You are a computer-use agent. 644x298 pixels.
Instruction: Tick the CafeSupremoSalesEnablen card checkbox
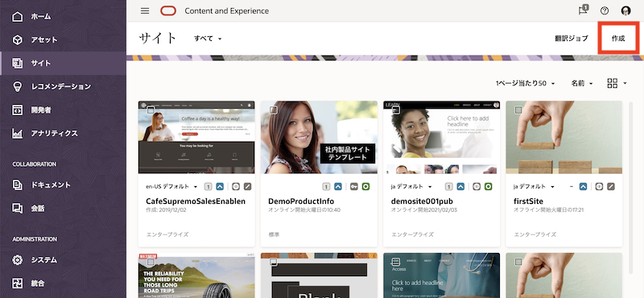click(x=151, y=110)
